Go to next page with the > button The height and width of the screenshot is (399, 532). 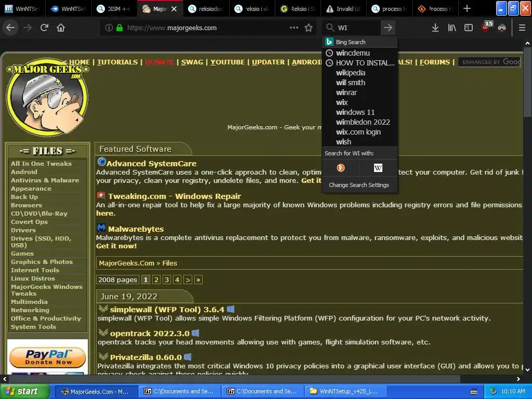coord(188,280)
